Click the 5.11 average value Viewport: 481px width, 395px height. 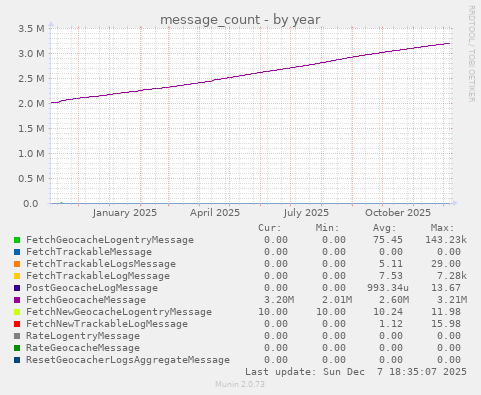pyautogui.click(x=391, y=264)
